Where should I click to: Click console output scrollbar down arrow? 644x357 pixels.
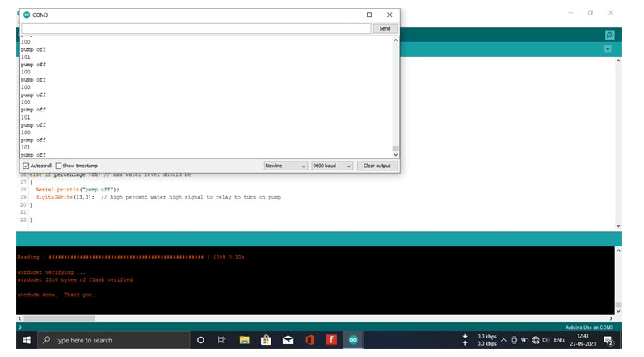click(618, 311)
